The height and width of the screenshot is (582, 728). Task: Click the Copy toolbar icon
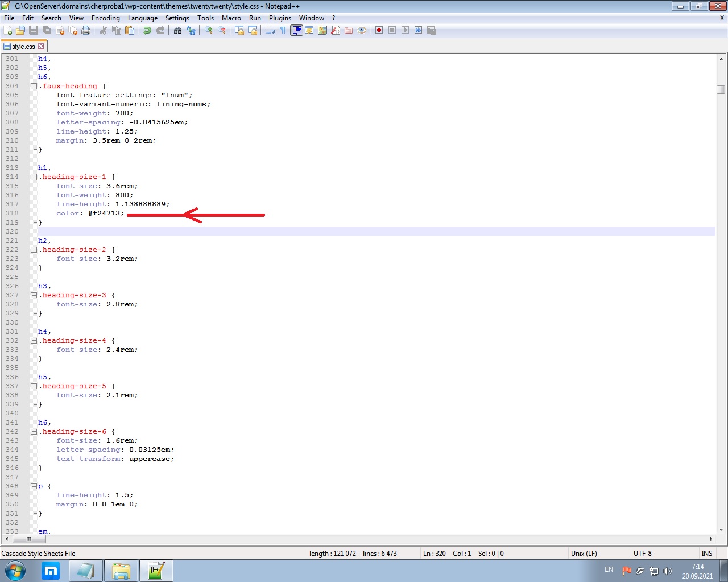click(x=117, y=30)
